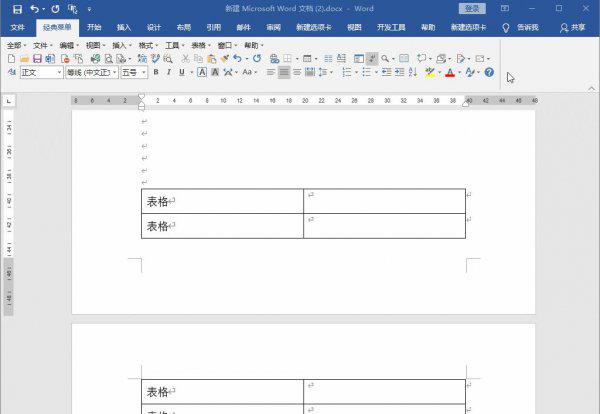Image resolution: width=600 pixels, height=414 pixels.
Task: Collapse the ribbon with the chevron
Action: point(592,88)
